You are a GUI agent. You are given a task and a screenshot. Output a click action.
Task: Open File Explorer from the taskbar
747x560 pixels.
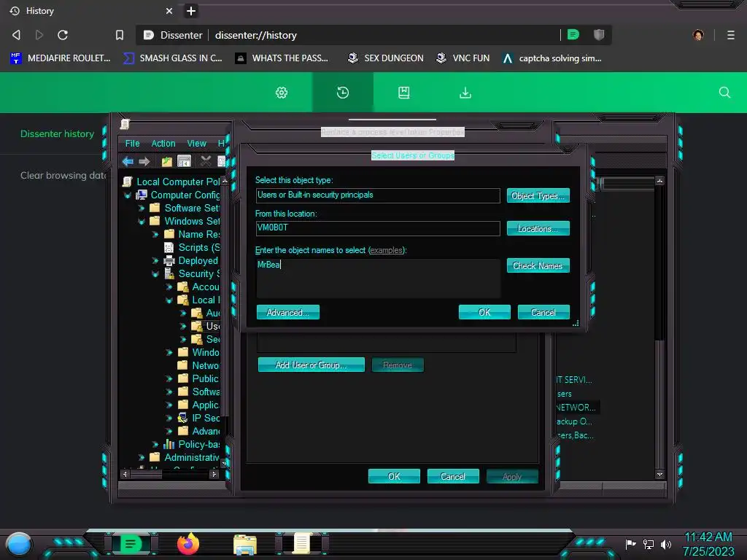[245, 545]
